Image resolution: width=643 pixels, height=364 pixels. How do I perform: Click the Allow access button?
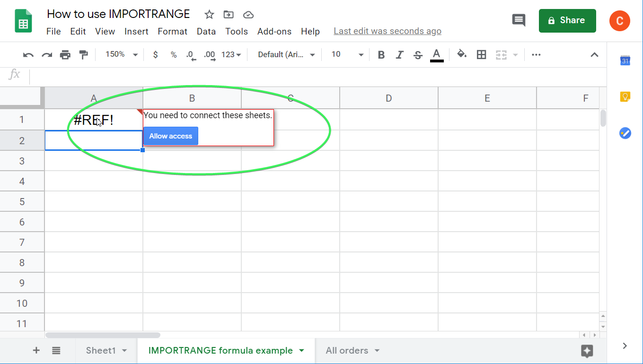tap(171, 136)
